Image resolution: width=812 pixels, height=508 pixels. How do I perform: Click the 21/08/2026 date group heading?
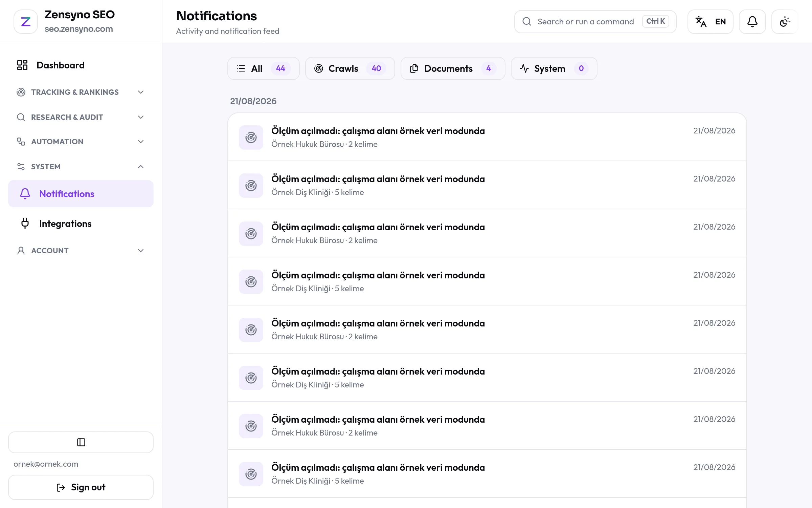coord(253,101)
